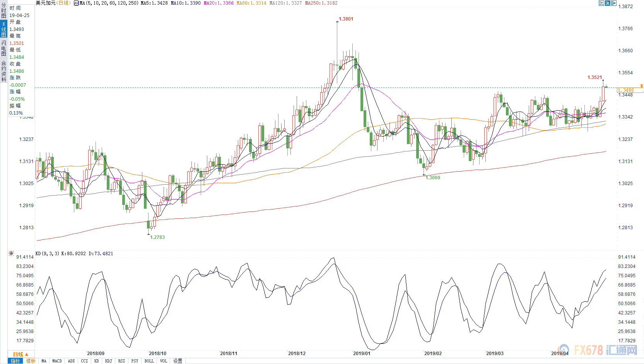Viewport: 644px width, 364px height.
Task: Click the exit-panel arrow icon at top right
Action: 613,3
